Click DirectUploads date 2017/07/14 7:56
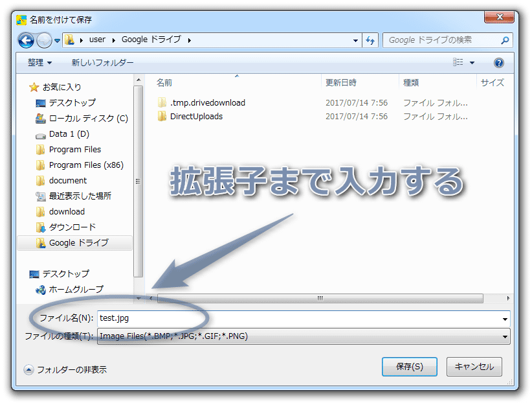 coord(357,117)
